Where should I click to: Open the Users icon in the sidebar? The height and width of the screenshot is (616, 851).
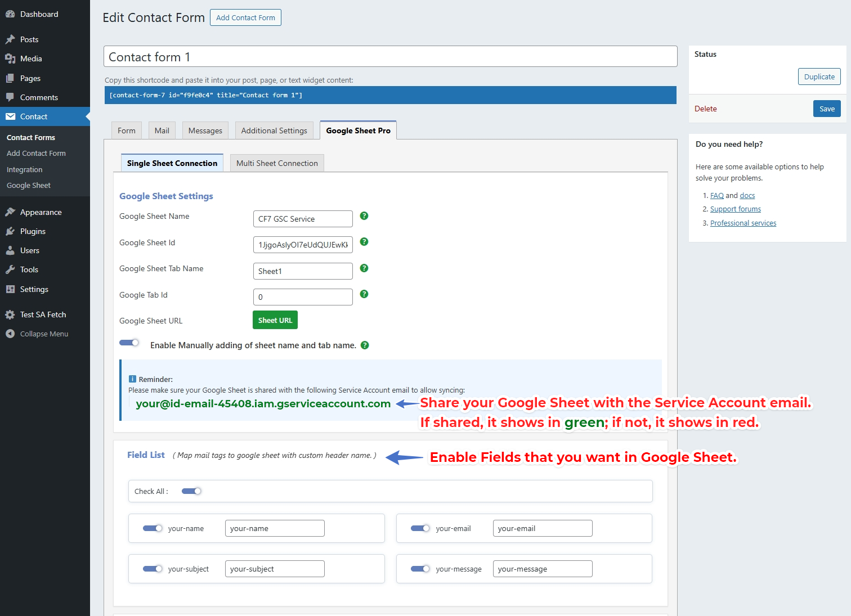click(x=11, y=250)
